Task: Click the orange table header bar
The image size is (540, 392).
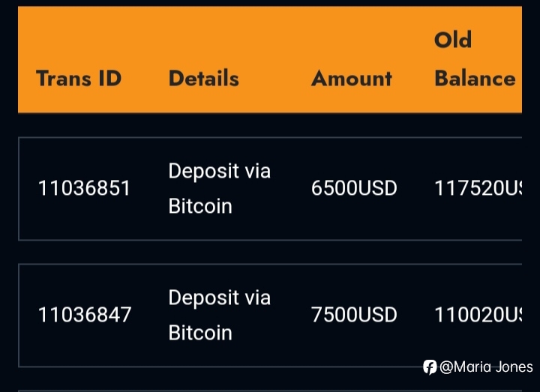Action: pyautogui.click(x=270, y=59)
